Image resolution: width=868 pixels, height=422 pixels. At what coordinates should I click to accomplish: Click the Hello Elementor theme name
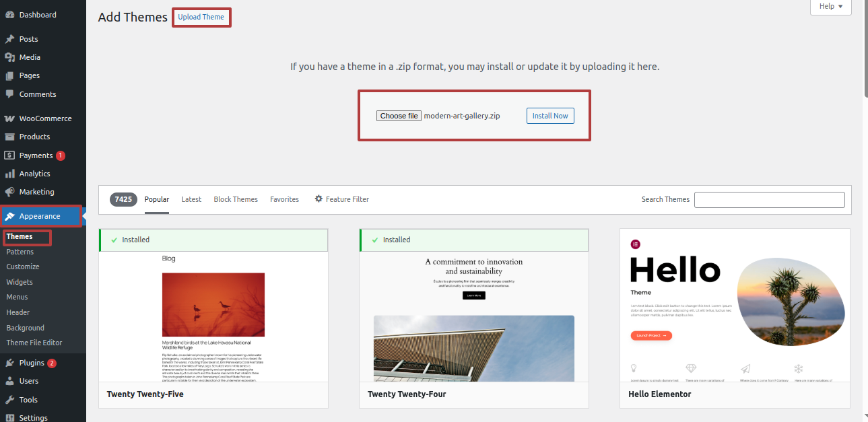(x=660, y=394)
